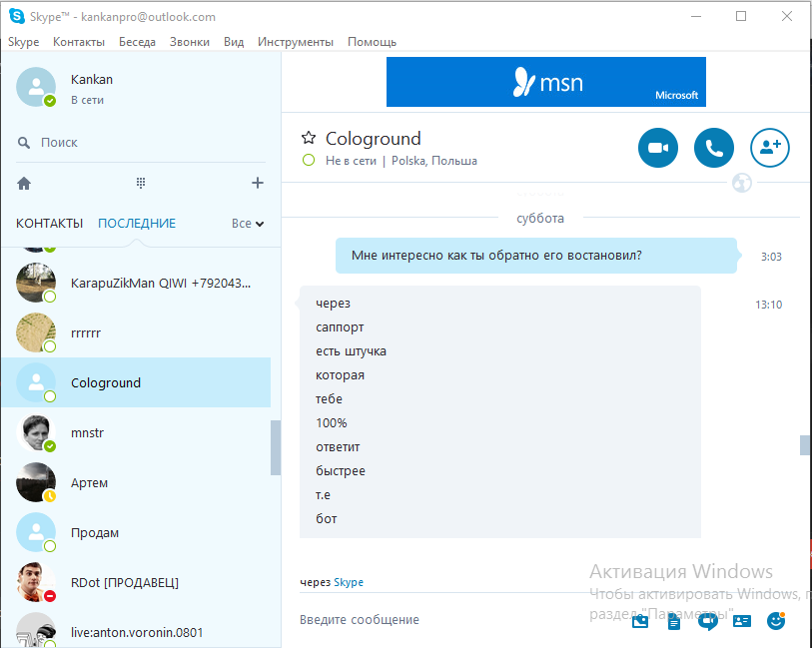812x648 pixels.
Task: Click mnstr's avatar photo
Action: (x=36, y=432)
